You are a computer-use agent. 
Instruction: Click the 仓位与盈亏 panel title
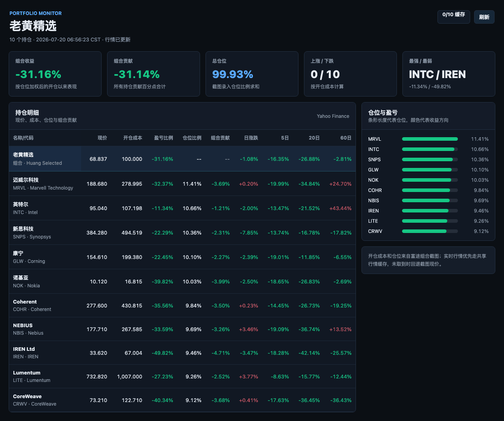pos(383,113)
